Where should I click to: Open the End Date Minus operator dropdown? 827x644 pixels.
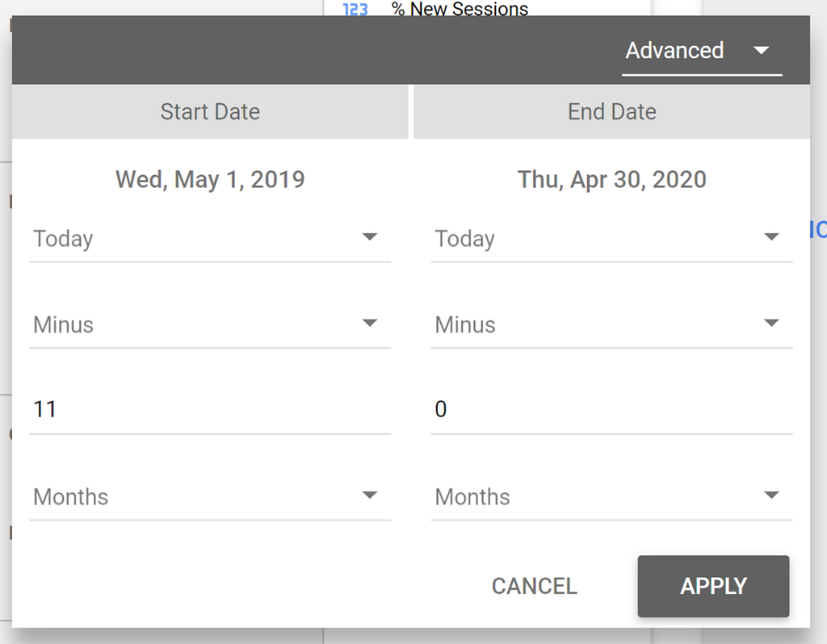[x=612, y=324]
